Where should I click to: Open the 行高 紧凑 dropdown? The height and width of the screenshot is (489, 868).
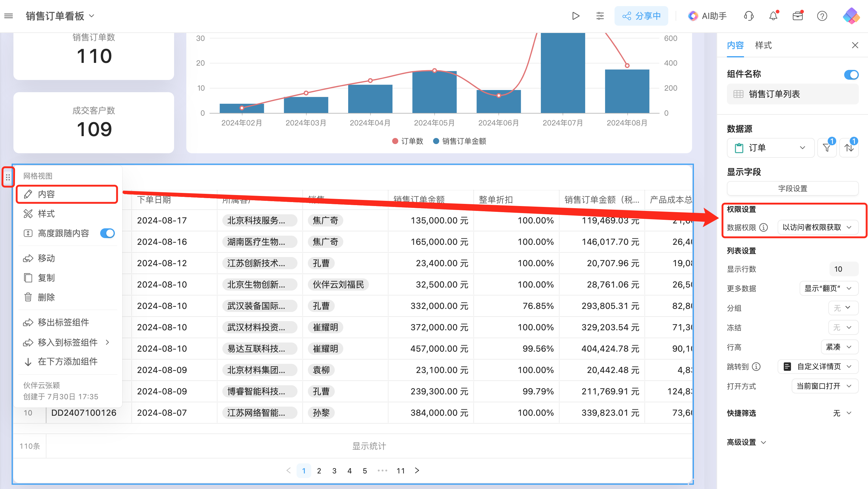(x=839, y=347)
